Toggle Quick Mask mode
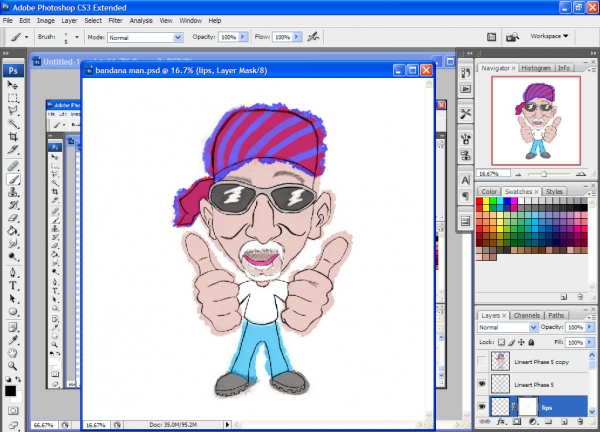600x432 pixels. point(13,411)
